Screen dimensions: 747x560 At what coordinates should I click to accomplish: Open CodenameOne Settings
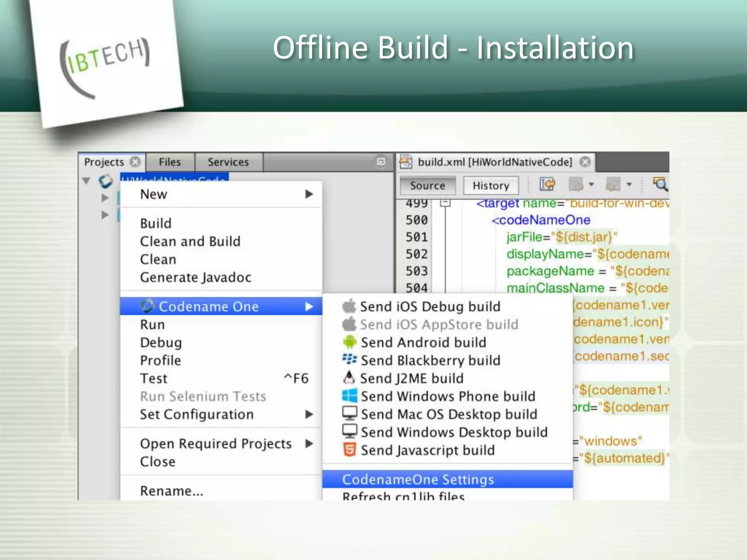click(448, 479)
